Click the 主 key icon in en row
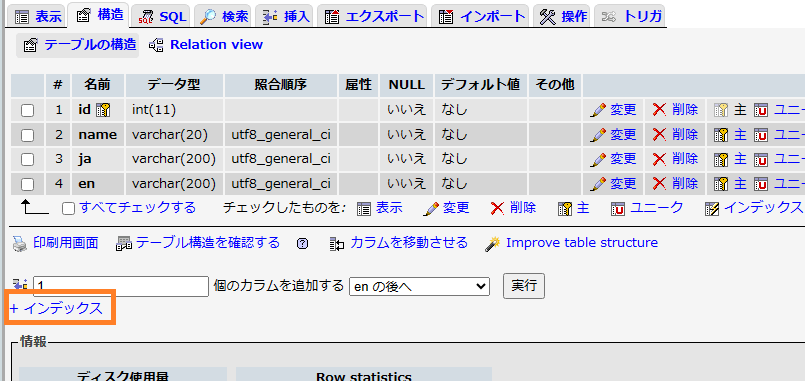 coord(721,183)
